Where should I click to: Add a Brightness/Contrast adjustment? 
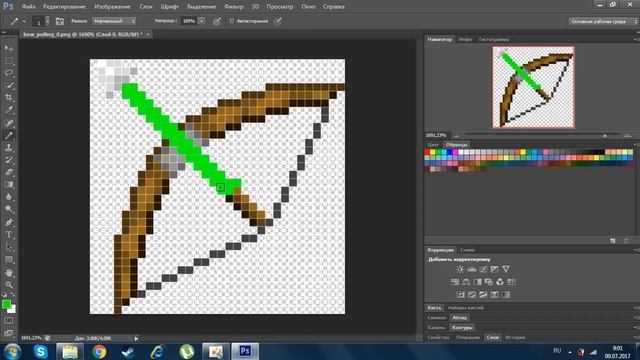click(x=460, y=269)
